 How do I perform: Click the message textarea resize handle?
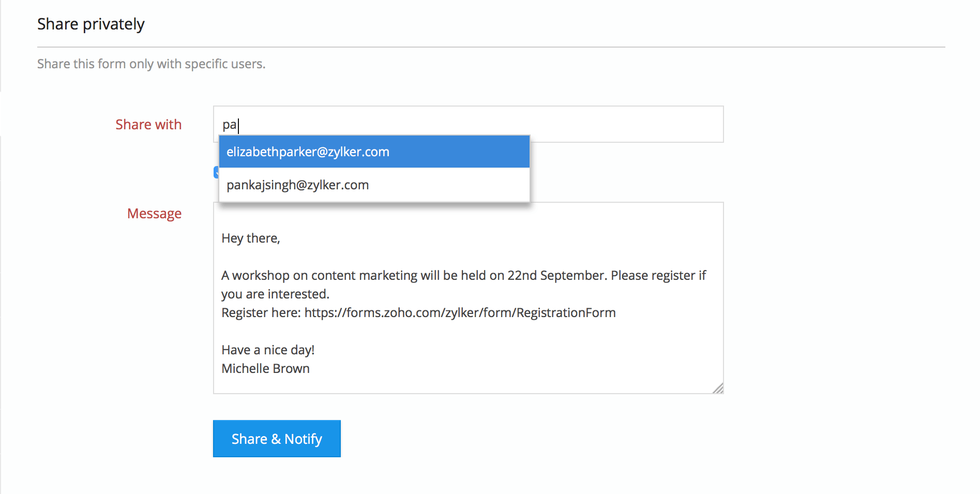pyautogui.click(x=718, y=388)
